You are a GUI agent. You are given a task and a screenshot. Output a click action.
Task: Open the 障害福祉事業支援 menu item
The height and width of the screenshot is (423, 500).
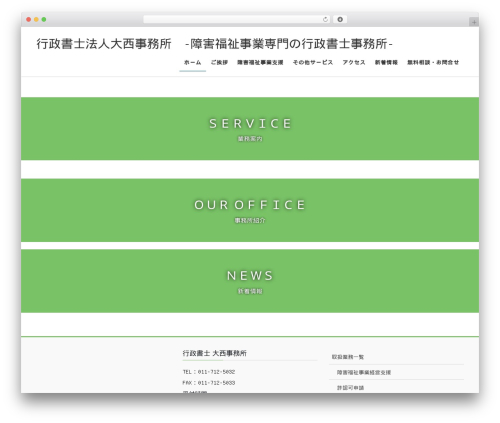[260, 62]
